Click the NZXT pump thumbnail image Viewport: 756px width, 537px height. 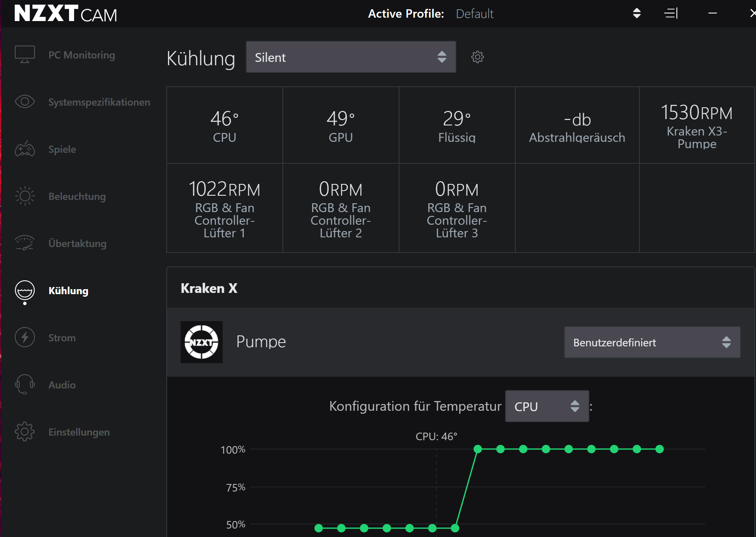tap(202, 342)
